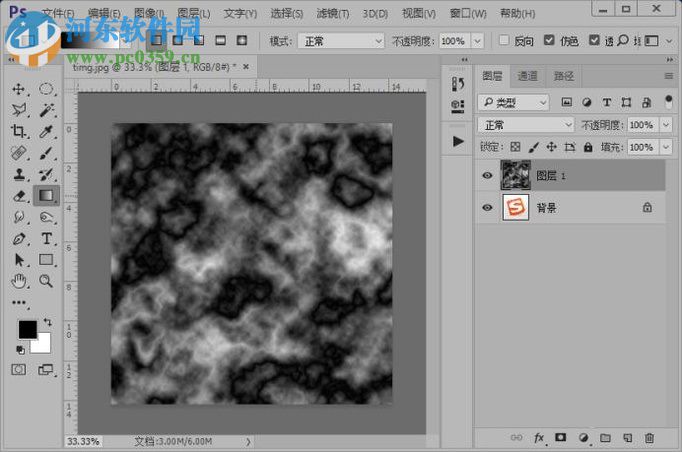This screenshot has height=452, width=682.
Task: Expand layer blend mode 正常 dropdown
Action: coord(526,125)
